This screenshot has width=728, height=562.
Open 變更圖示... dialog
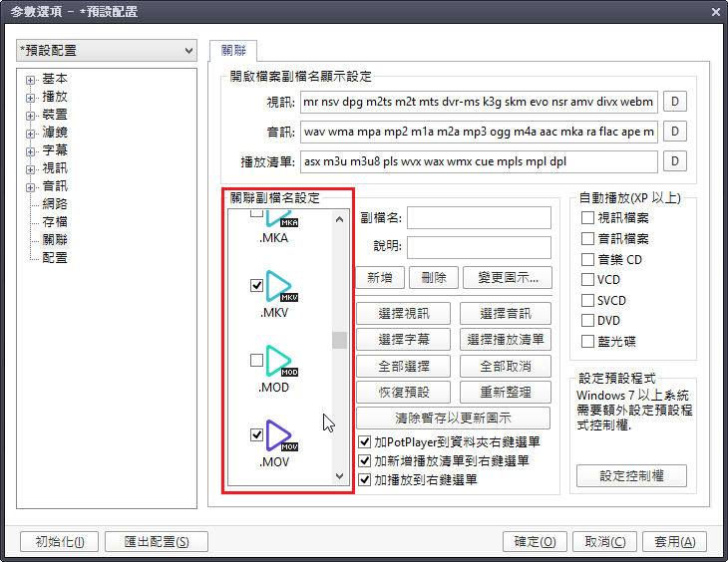pos(508,278)
